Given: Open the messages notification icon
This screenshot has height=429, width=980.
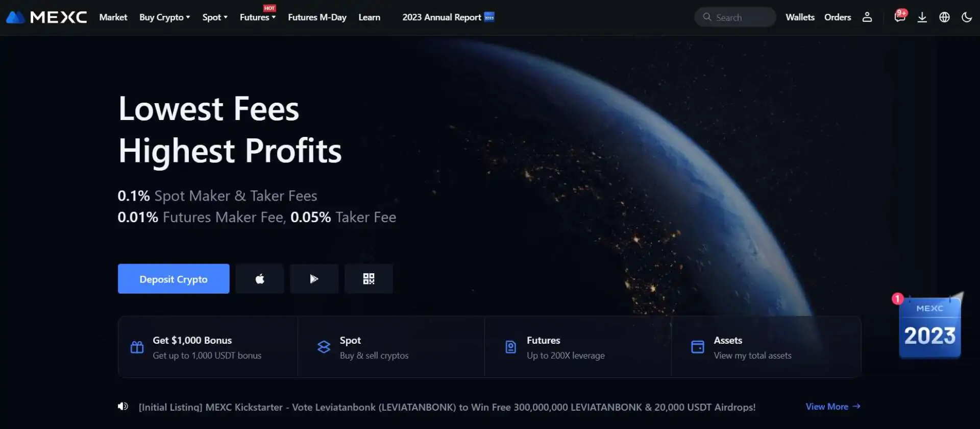Looking at the screenshot, I should tap(900, 16).
